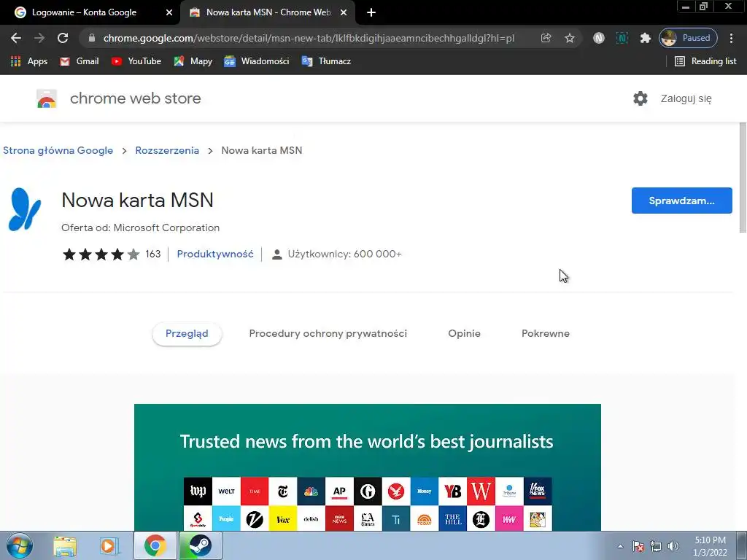This screenshot has height=560, width=747.
Task: Open Windows Explorer from the taskbar
Action: [x=65, y=545]
